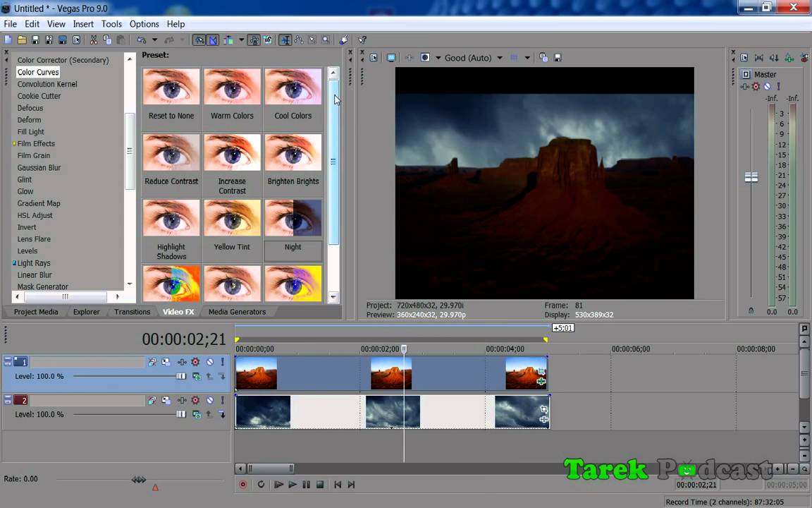Screen dimensions: 812x508
Task: Adjust the Master volume fader
Action: pos(751,177)
